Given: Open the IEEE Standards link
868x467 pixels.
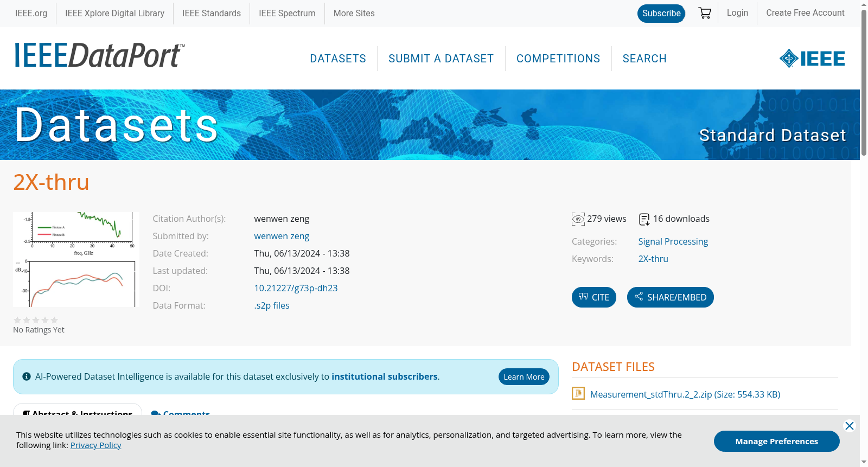Looking at the screenshot, I should tap(212, 13).
